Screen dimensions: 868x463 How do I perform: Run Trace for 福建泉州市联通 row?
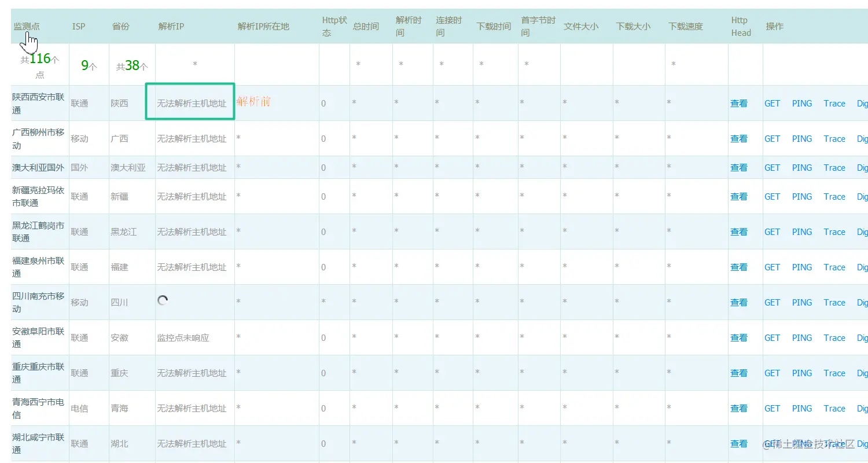[x=834, y=267]
